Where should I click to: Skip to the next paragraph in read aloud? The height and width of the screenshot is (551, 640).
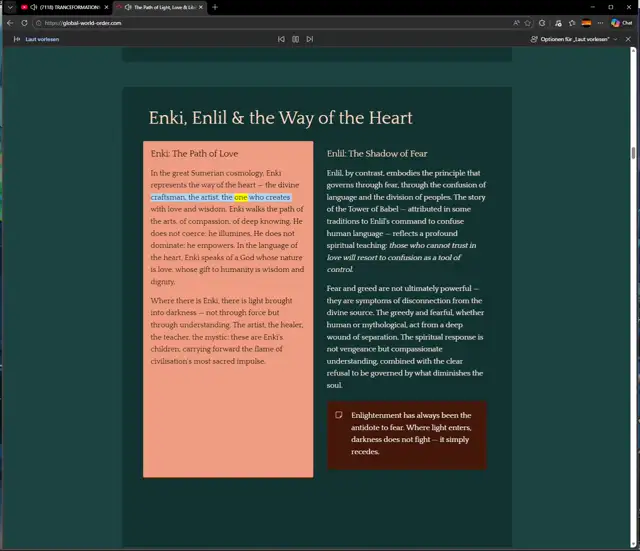[x=310, y=39]
